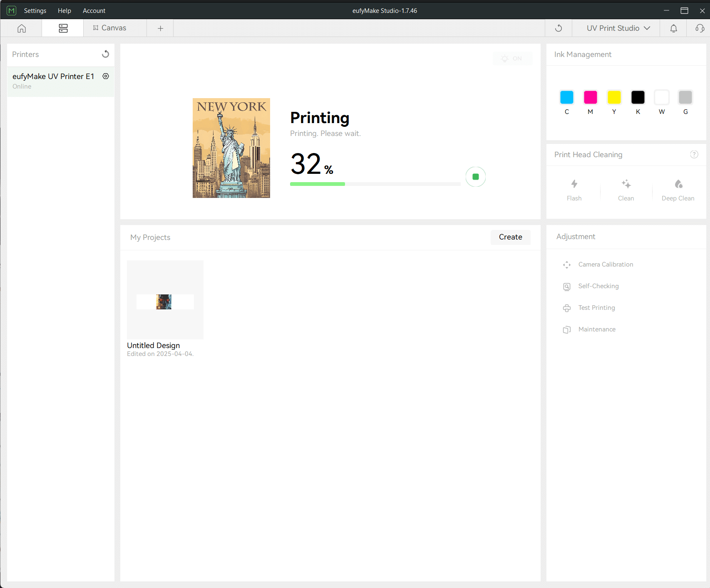This screenshot has height=588, width=710.
Task: Click the black K ink swatch
Action: coord(638,97)
